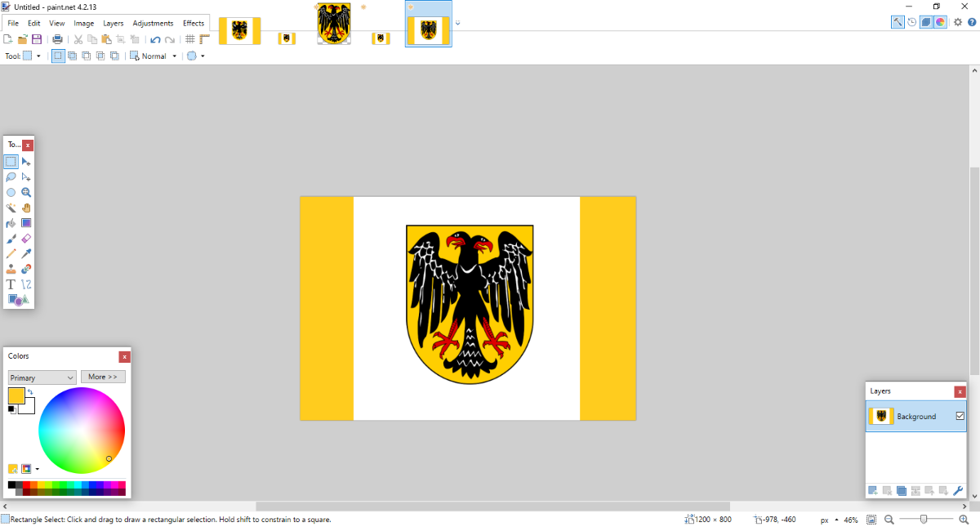Image resolution: width=980 pixels, height=527 pixels.
Task: Open layer properties wrench icon
Action: point(958,491)
